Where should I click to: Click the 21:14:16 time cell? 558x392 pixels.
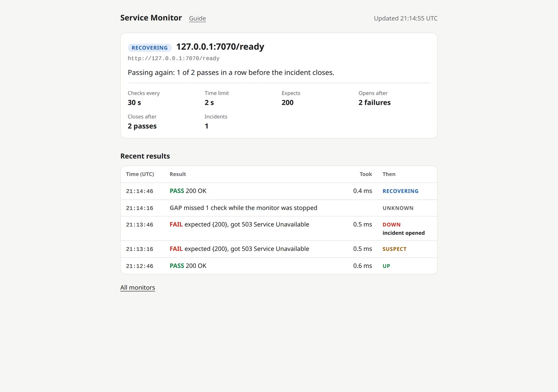[139, 208]
